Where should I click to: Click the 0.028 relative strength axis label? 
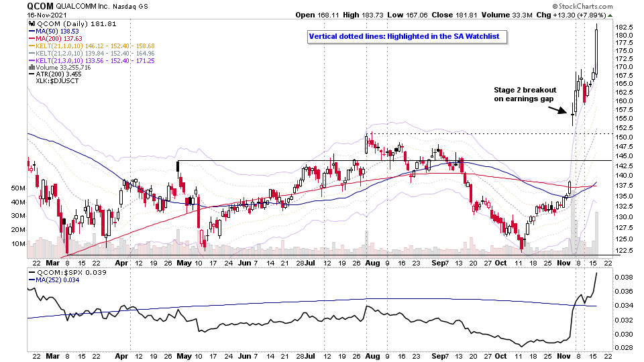click(623, 348)
